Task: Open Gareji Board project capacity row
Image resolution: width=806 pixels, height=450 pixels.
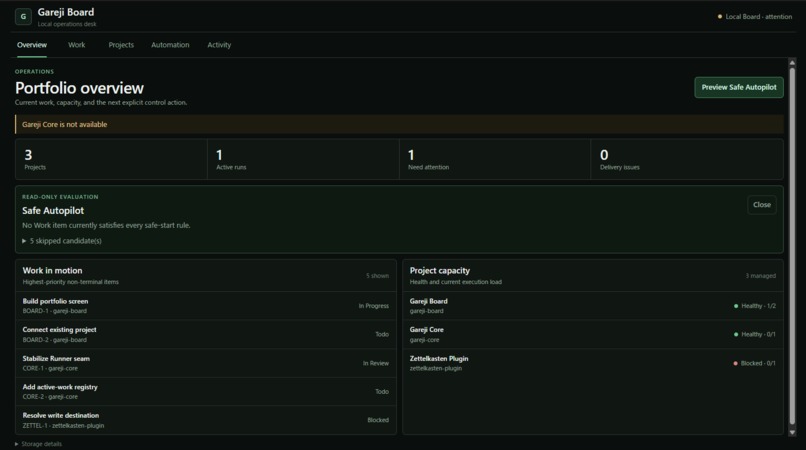Action: click(593, 306)
